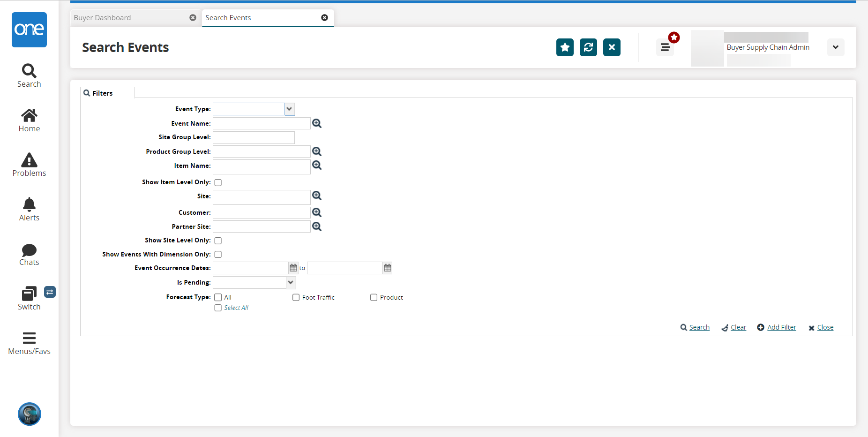Add page to favorites with star button
This screenshot has height=437, width=868.
coord(565,47)
